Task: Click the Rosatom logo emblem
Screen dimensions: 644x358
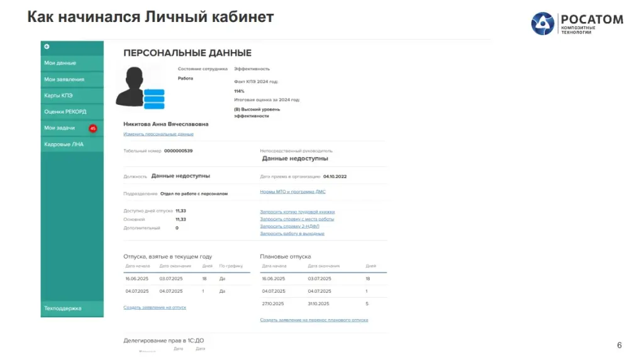Action: [542, 24]
